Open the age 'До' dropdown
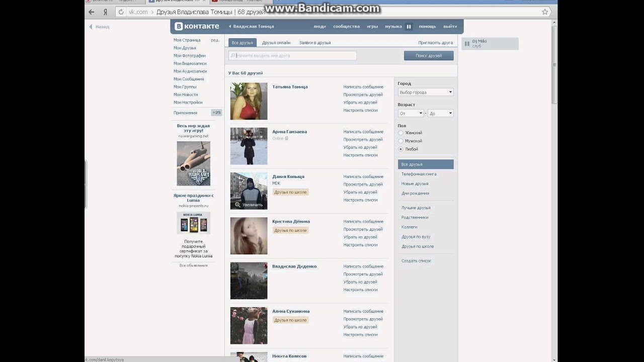The height and width of the screenshot is (362, 644). (x=441, y=113)
